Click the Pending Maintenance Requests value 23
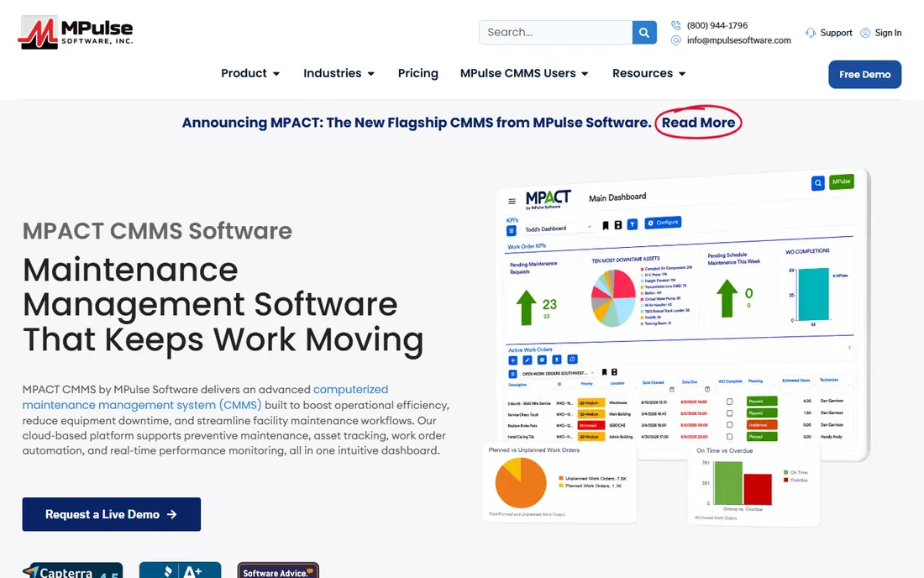 (549, 305)
